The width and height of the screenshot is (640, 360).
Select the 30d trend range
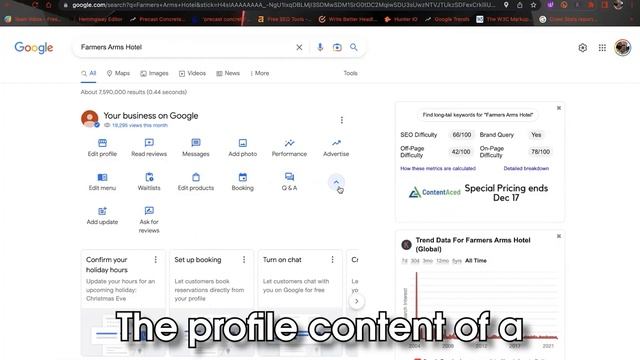coord(415,261)
